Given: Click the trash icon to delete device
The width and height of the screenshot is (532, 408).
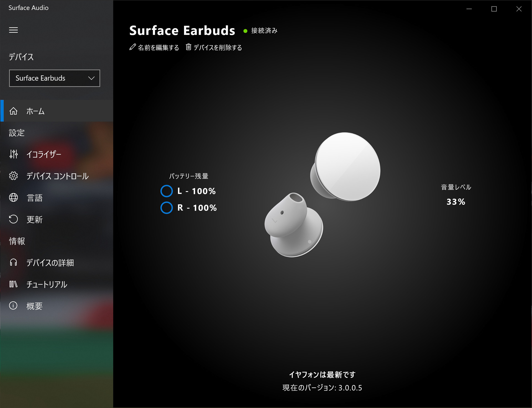Looking at the screenshot, I should click(x=188, y=47).
